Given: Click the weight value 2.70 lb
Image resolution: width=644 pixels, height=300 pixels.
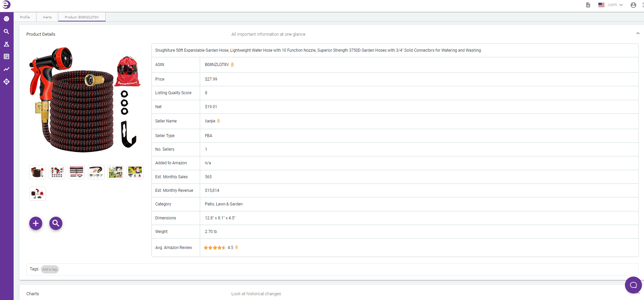Looking at the screenshot, I should [x=211, y=232].
